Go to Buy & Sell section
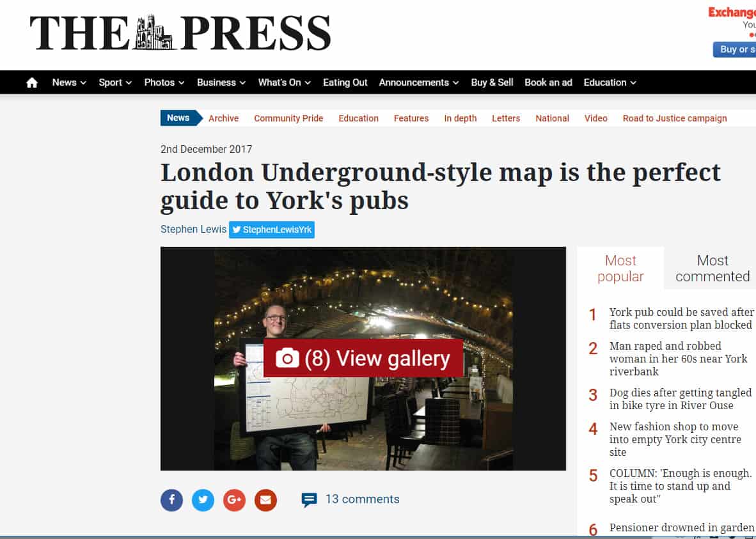Viewport: 756px width, 539px height. point(492,82)
